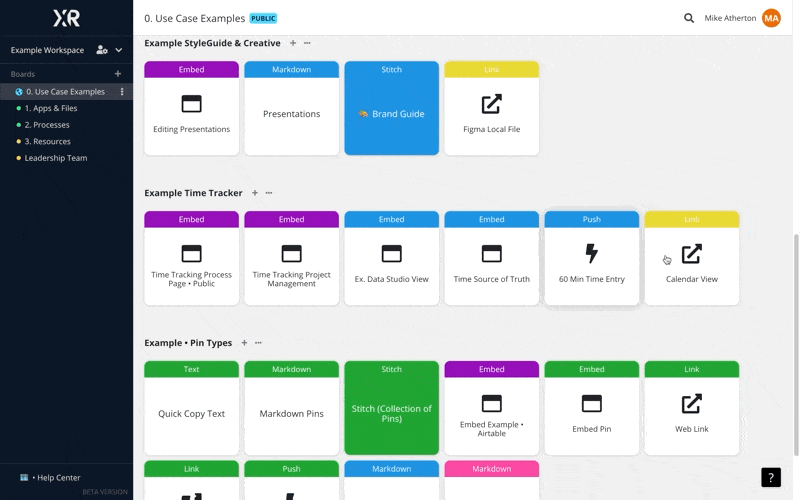Add pin to Example StyleGuide & Creative
Screen dimensions: 800x500
point(293,43)
